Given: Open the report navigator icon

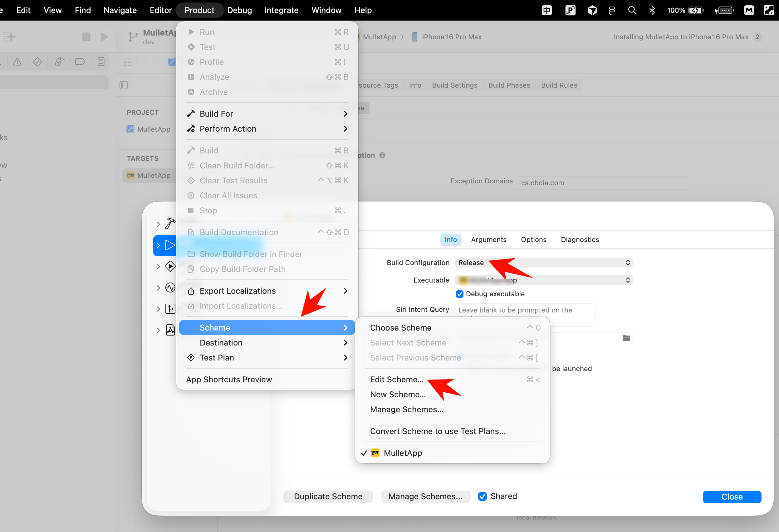Looking at the screenshot, I should (x=101, y=62).
